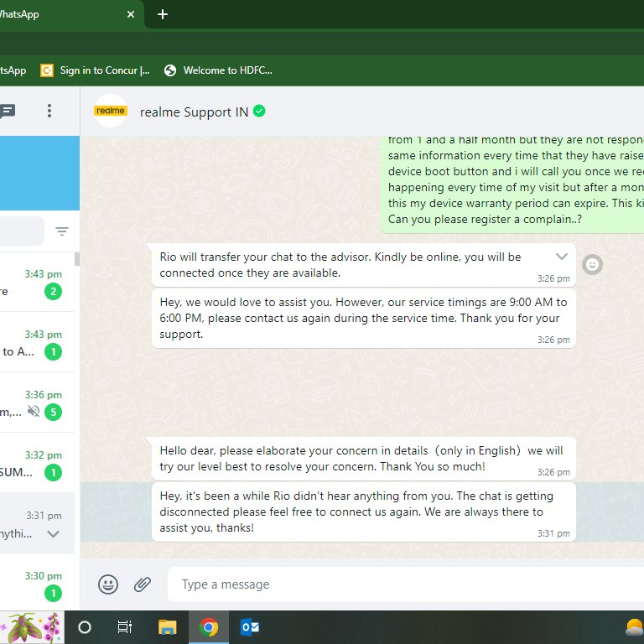Screen dimensions: 644x644
Task: Click the muted speaker icon on 3:36 pm chat
Action: pyautogui.click(x=34, y=411)
